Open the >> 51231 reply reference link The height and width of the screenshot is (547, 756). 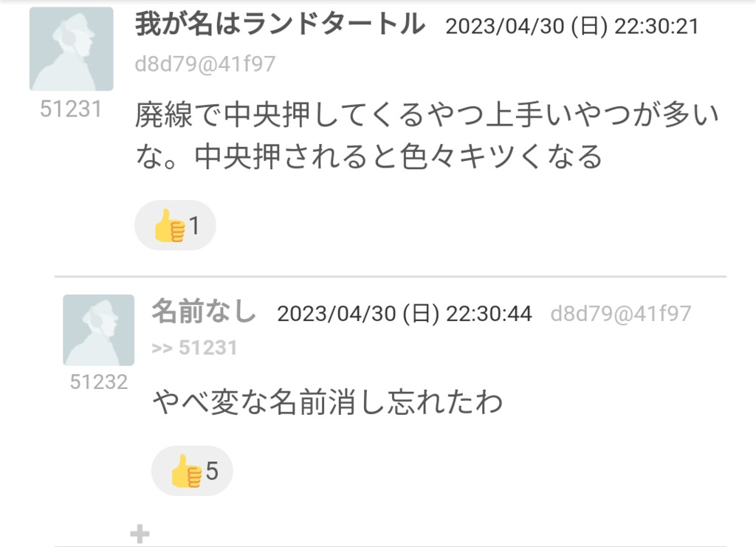[194, 348]
